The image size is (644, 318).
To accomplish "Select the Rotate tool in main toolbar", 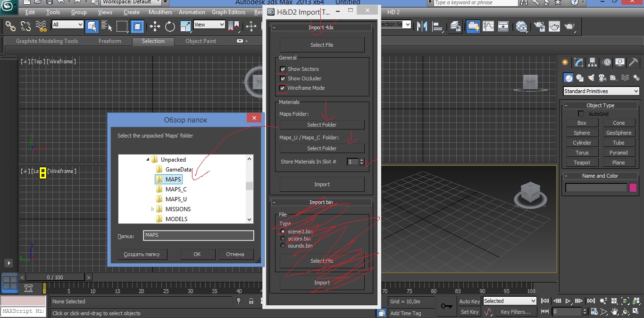I will coord(170,26).
